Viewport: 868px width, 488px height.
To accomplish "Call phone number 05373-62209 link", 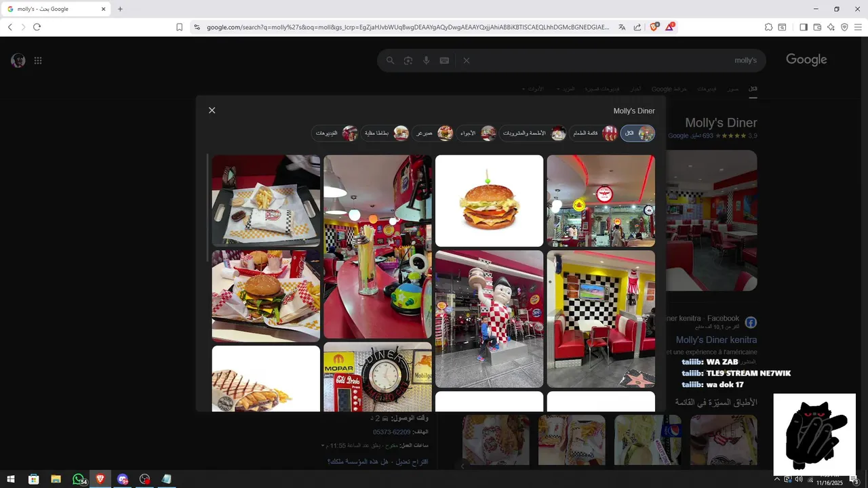I will pyautogui.click(x=392, y=432).
